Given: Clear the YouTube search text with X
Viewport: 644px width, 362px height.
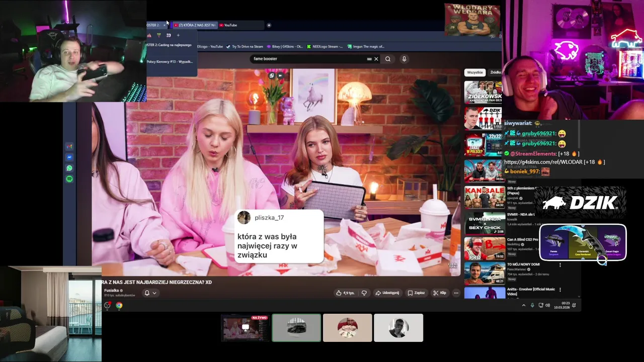Looking at the screenshot, I should [x=376, y=59].
